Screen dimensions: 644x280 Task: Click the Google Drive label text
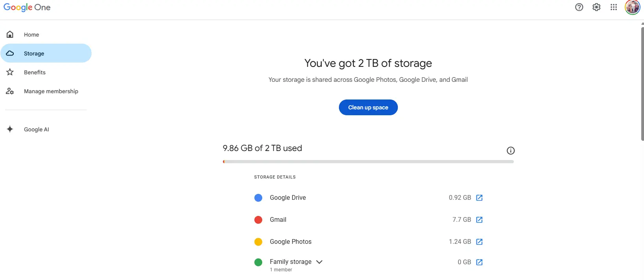pos(288,198)
